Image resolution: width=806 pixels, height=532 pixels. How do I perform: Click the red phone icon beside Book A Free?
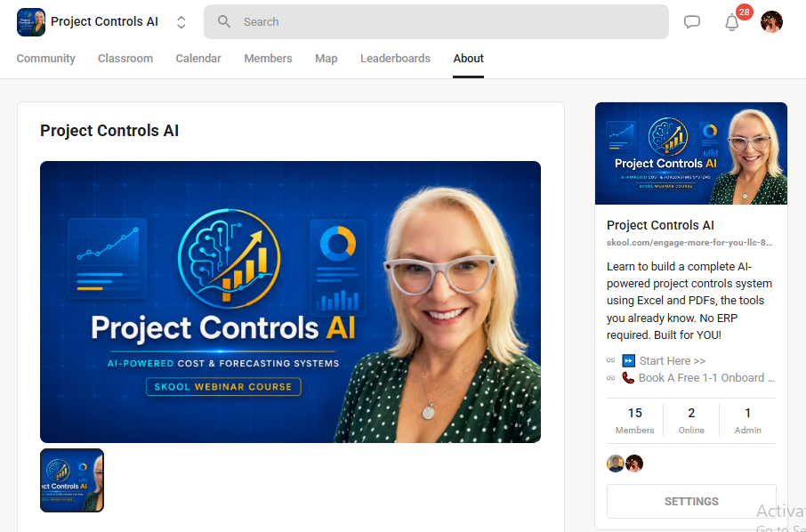628,378
